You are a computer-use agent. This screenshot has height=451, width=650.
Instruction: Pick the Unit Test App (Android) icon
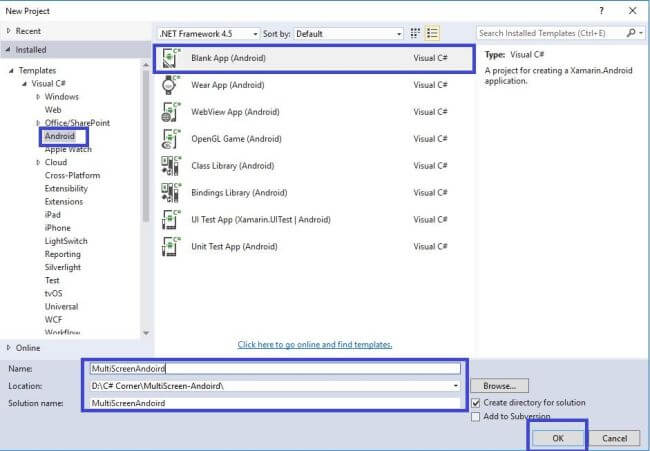click(x=171, y=247)
